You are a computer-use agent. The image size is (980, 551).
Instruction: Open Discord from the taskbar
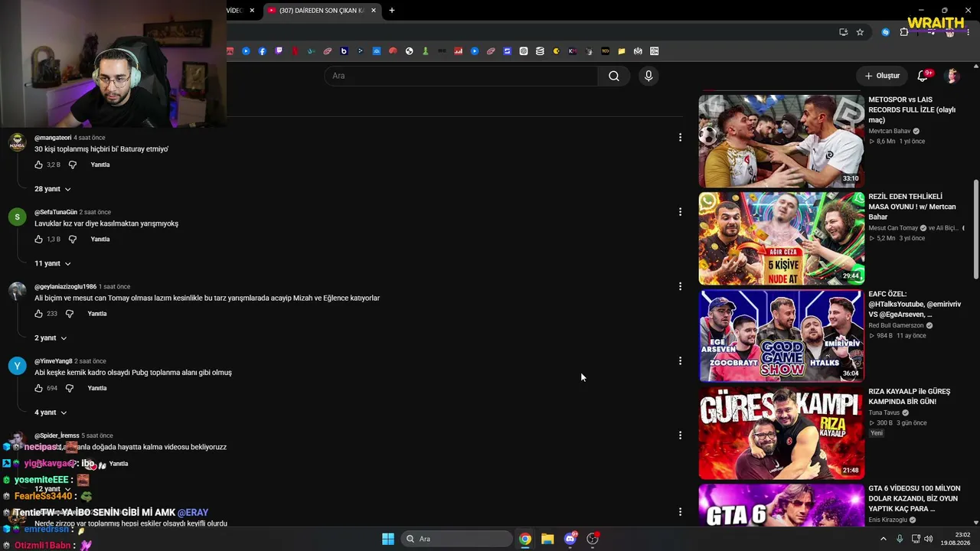coord(570,539)
